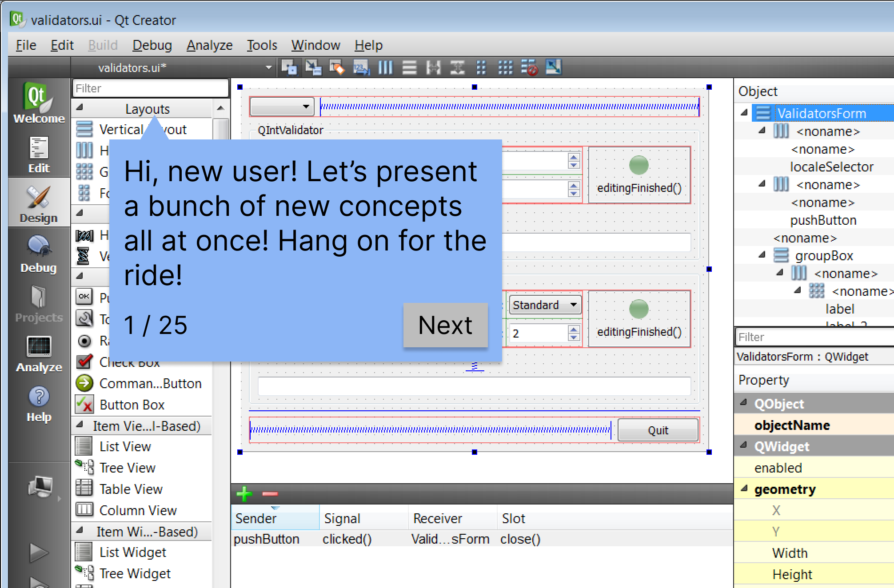Viewport: 894px width, 588px height.
Task: Collapse the geometry property group
Action: point(744,489)
